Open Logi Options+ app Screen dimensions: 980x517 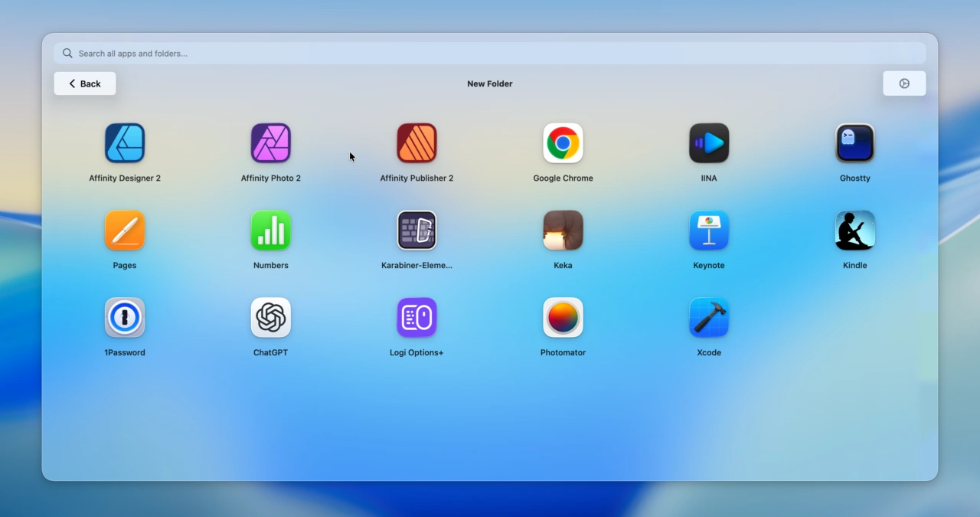[416, 318]
